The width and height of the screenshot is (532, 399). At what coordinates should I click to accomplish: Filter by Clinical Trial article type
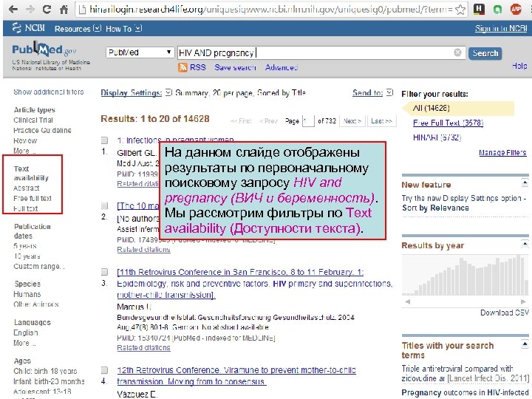[x=33, y=120]
